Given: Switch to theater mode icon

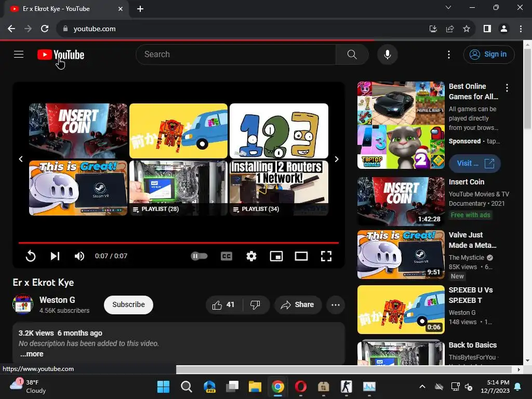Looking at the screenshot, I should pyautogui.click(x=301, y=256).
